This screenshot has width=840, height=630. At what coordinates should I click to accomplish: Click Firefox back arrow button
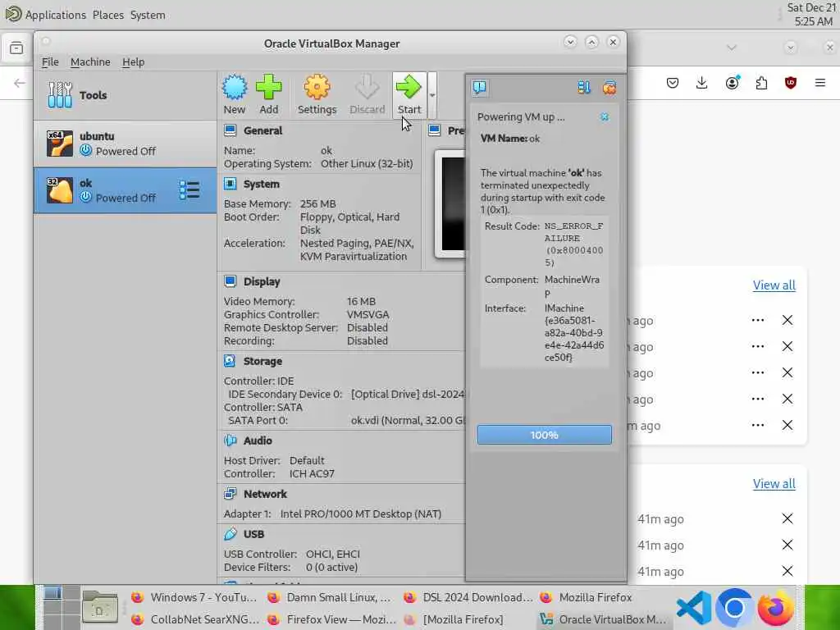click(x=20, y=83)
